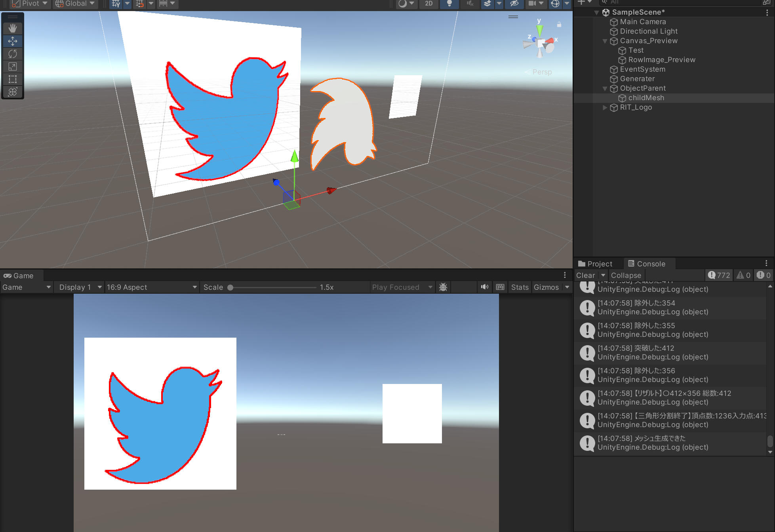
Task: Toggle Collapse in the console
Action: [x=626, y=275]
